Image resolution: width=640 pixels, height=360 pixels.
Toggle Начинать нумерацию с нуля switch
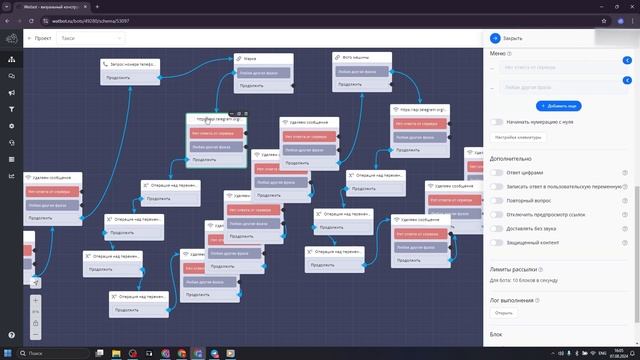point(496,122)
